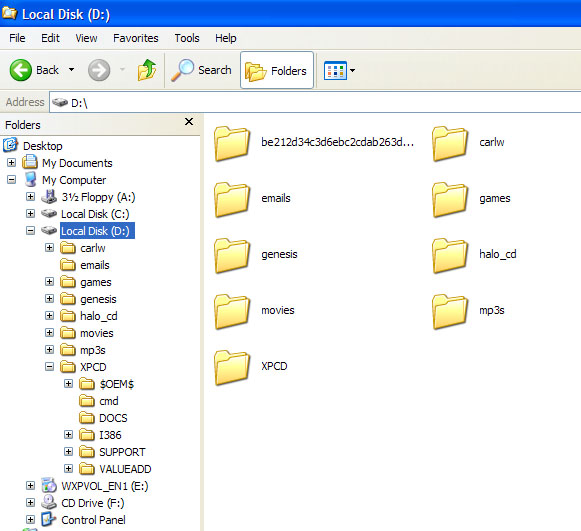581x531 pixels.
Task: Open the Views icon menu
Action: [335, 70]
